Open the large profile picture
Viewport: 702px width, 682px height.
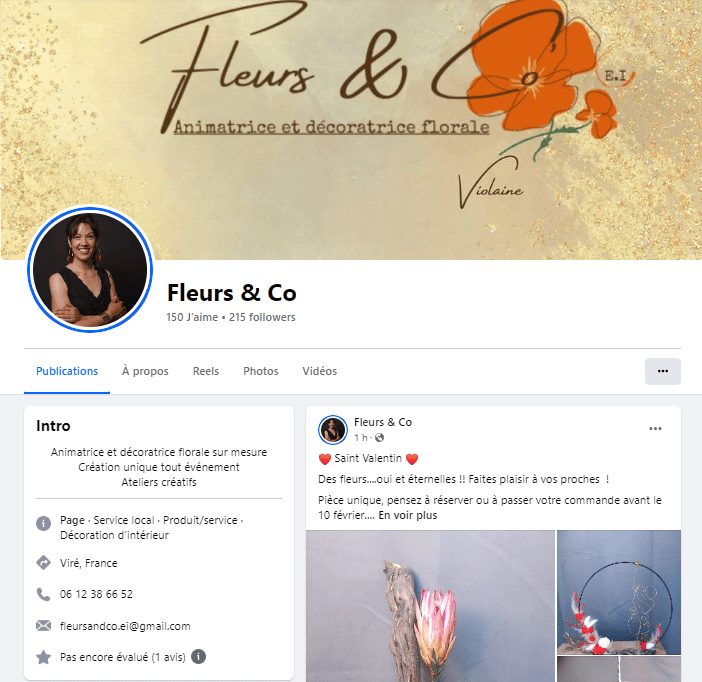(x=90, y=269)
